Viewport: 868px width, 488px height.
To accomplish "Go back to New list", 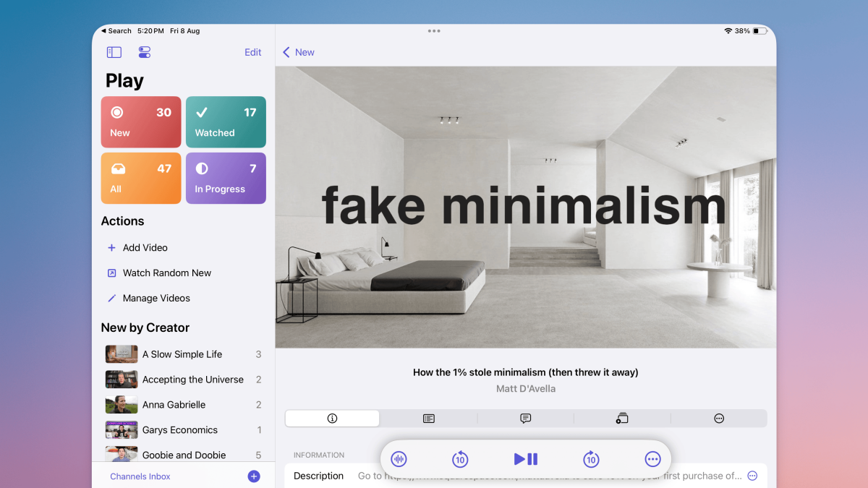I will [x=299, y=52].
